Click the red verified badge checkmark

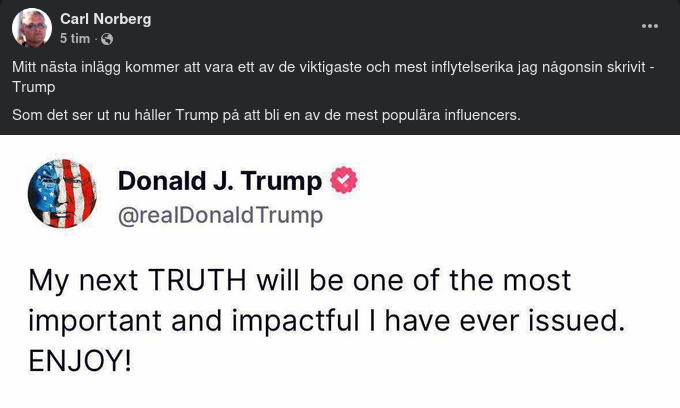[x=345, y=181]
